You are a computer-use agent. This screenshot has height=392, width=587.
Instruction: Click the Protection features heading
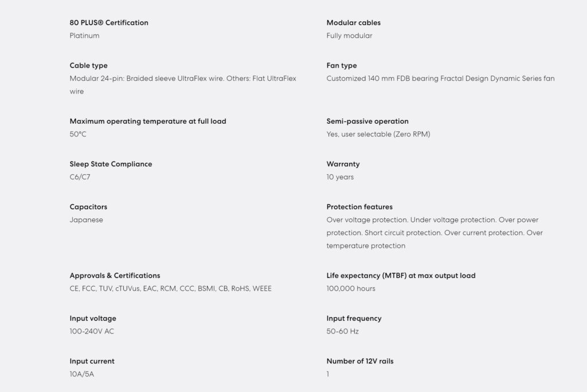tap(359, 207)
